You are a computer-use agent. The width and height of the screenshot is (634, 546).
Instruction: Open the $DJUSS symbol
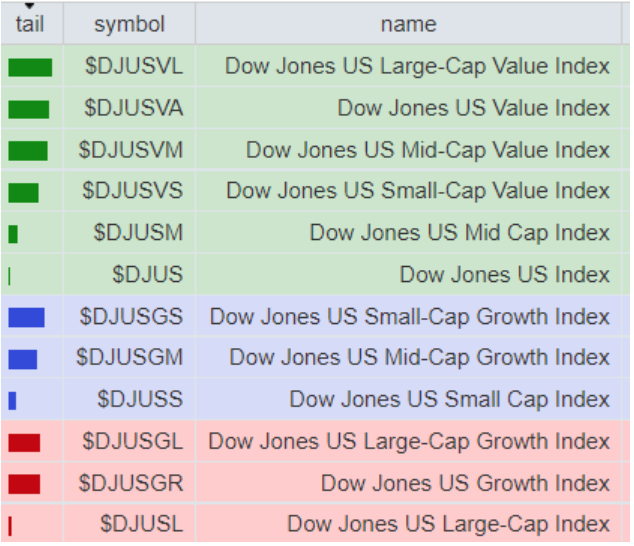click(x=140, y=400)
